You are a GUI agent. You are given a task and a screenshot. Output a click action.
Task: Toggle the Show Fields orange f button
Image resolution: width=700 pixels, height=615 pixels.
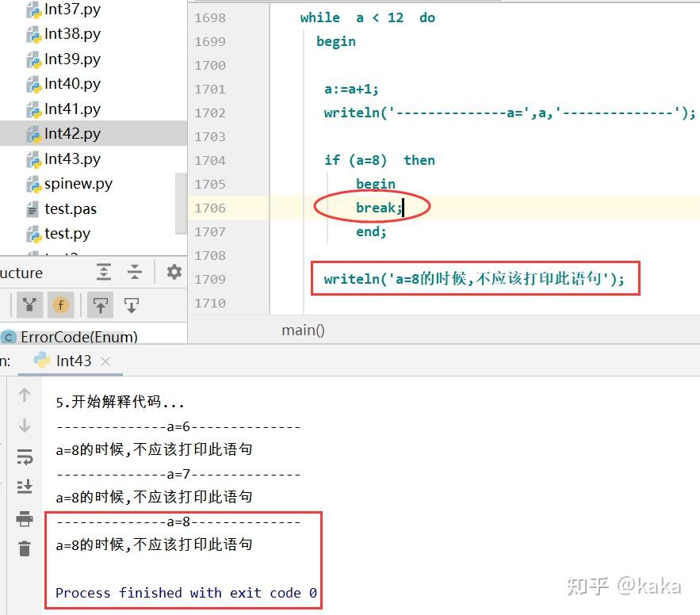[61, 305]
